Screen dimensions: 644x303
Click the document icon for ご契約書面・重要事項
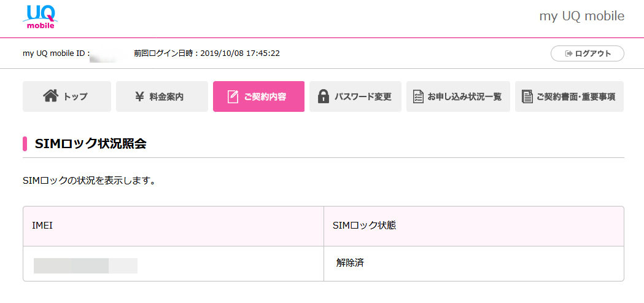pyautogui.click(x=527, y=96)
